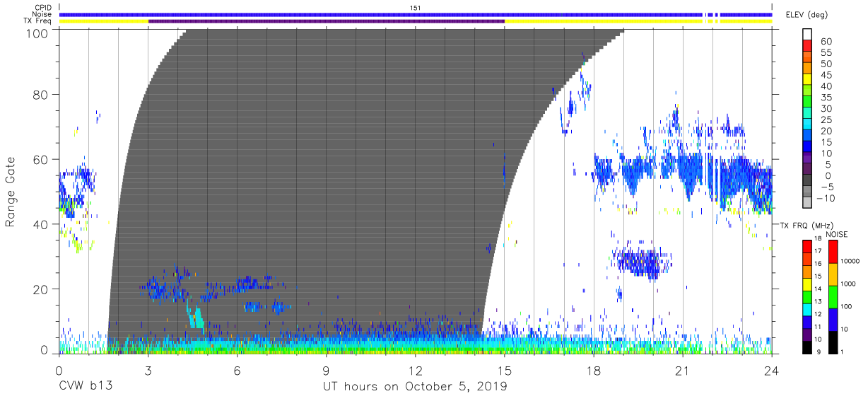Viewport: 868px width, 401px height.
Task: Click the black bottom segment of TX FRQ colorbar
Action: click(807, 347)
